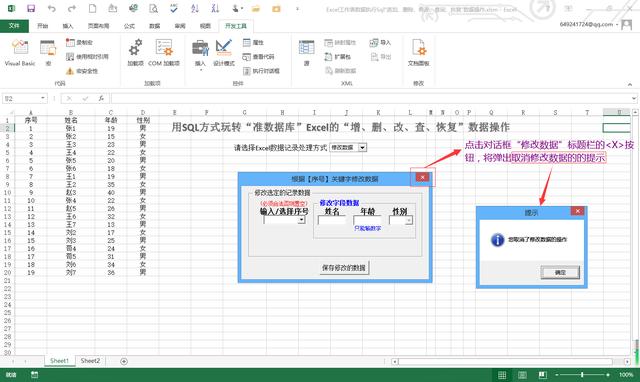
Task: Toggle 设计模式 design mode
Action: point(224,52)
